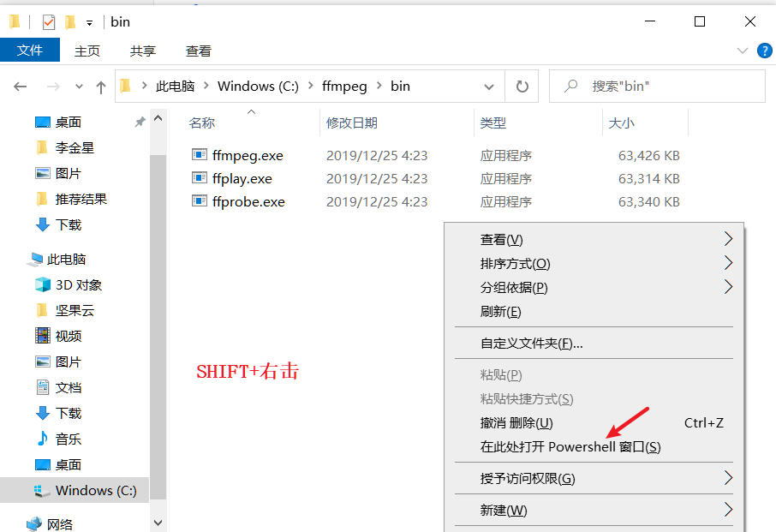Viewport: 776px width, 532px height.
Task: Click the ffplay.exe file name
Action: 242,179
